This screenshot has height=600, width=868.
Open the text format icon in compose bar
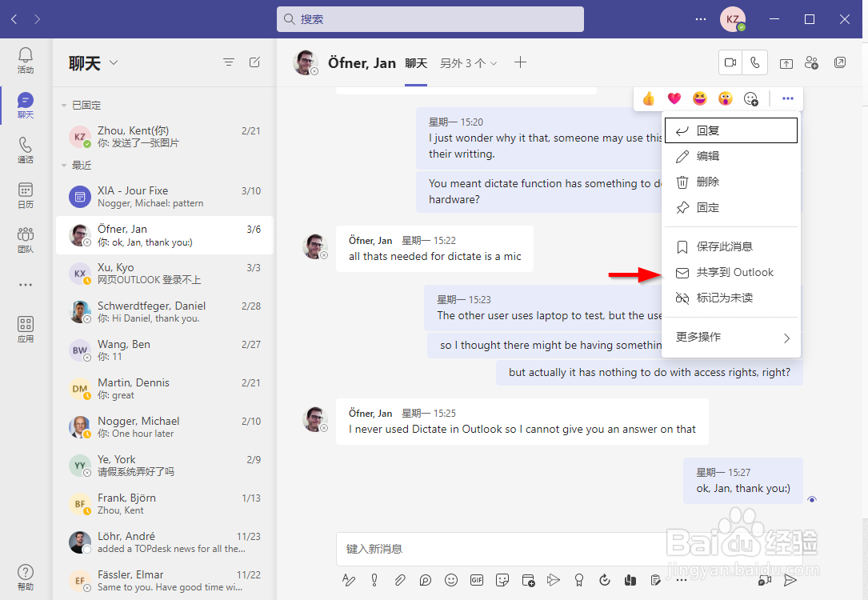(349, 579)
